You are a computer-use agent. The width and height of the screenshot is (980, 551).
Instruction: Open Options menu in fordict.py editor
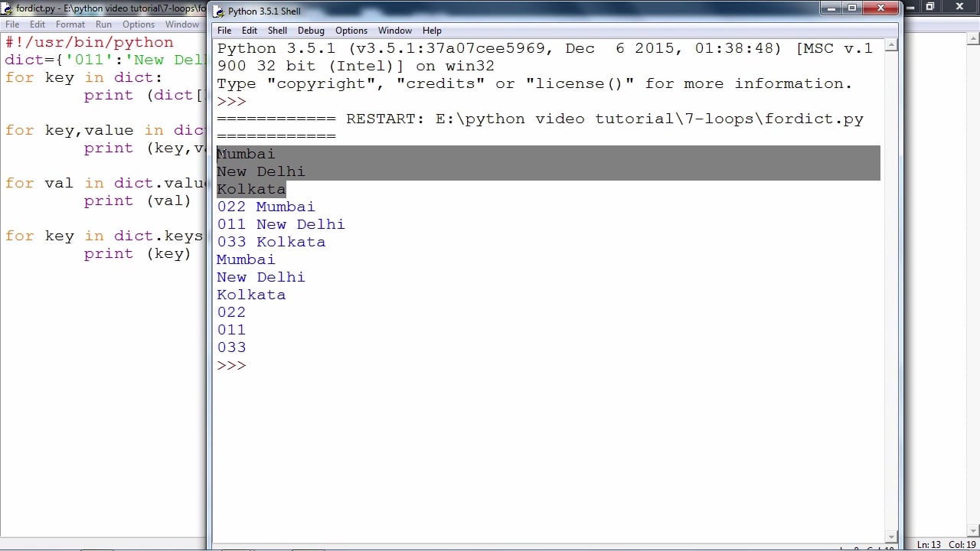139,24
